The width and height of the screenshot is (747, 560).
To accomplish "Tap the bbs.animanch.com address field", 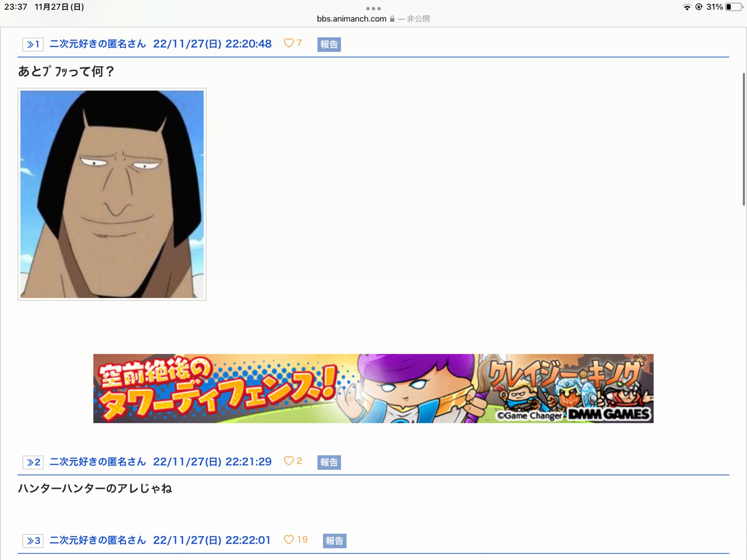I will pyautogui.click(x=351, y=19).
